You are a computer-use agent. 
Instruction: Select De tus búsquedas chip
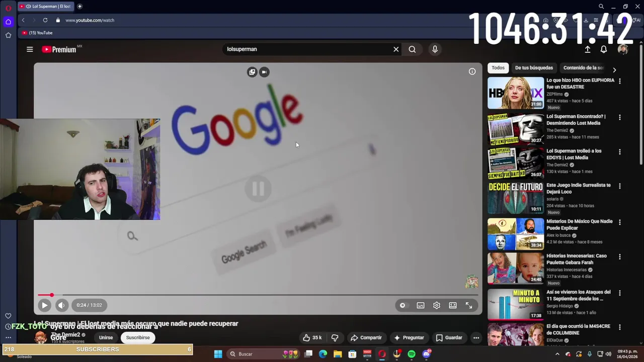tap(534, 68)
